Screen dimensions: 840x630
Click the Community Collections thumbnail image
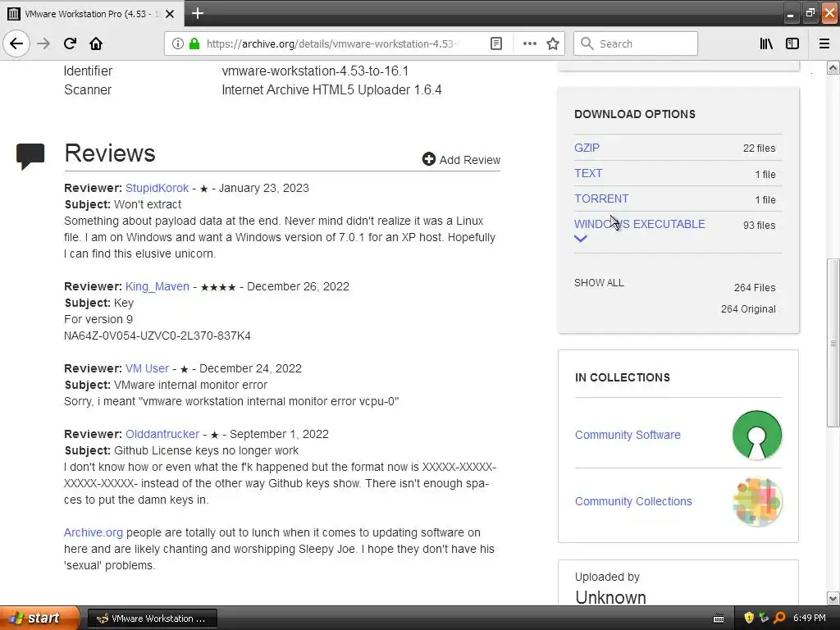[756, 501]
